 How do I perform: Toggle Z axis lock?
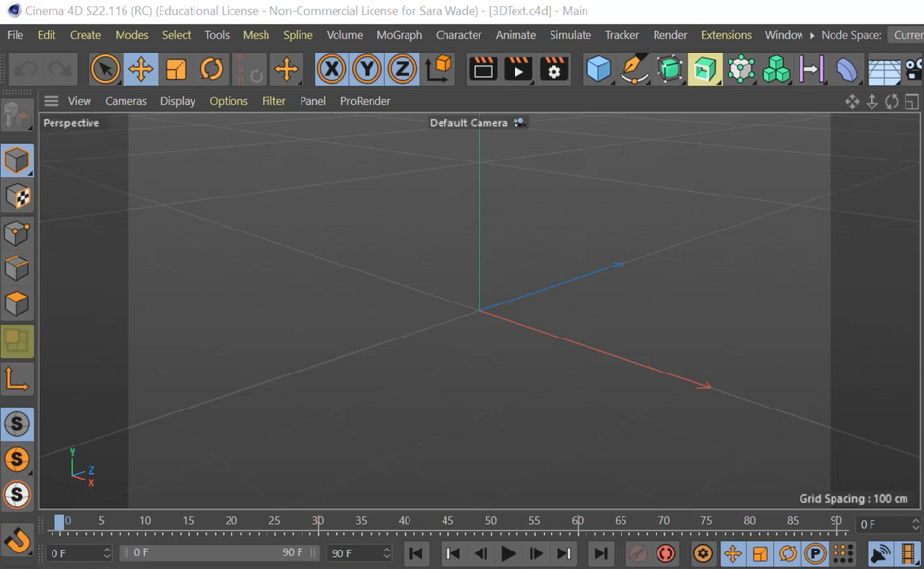tap(402, 69)
